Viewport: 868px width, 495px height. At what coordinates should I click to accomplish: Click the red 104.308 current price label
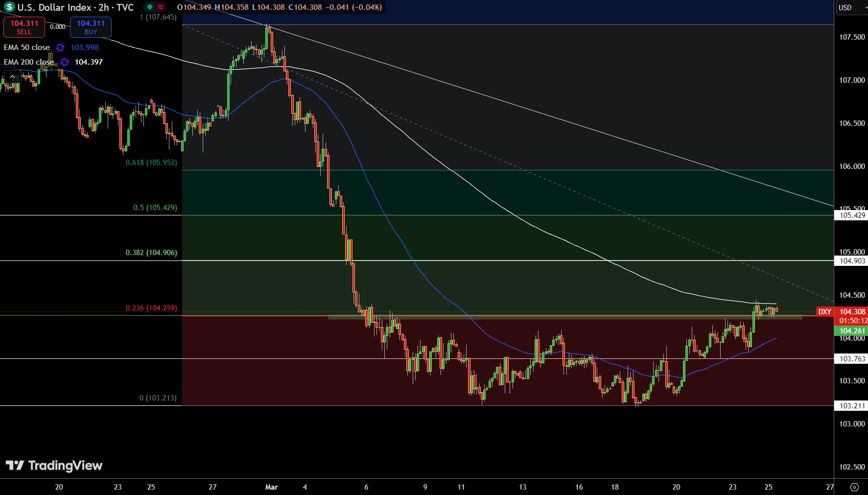852,312
